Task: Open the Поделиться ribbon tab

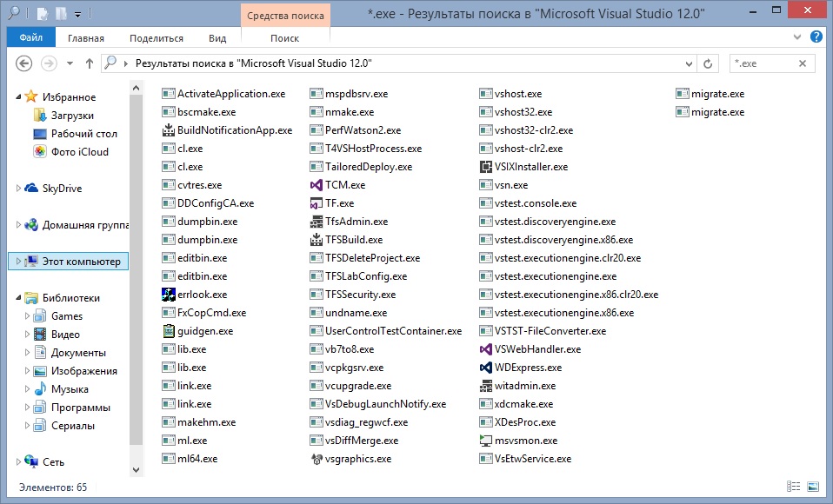Action: click(157, 38)
